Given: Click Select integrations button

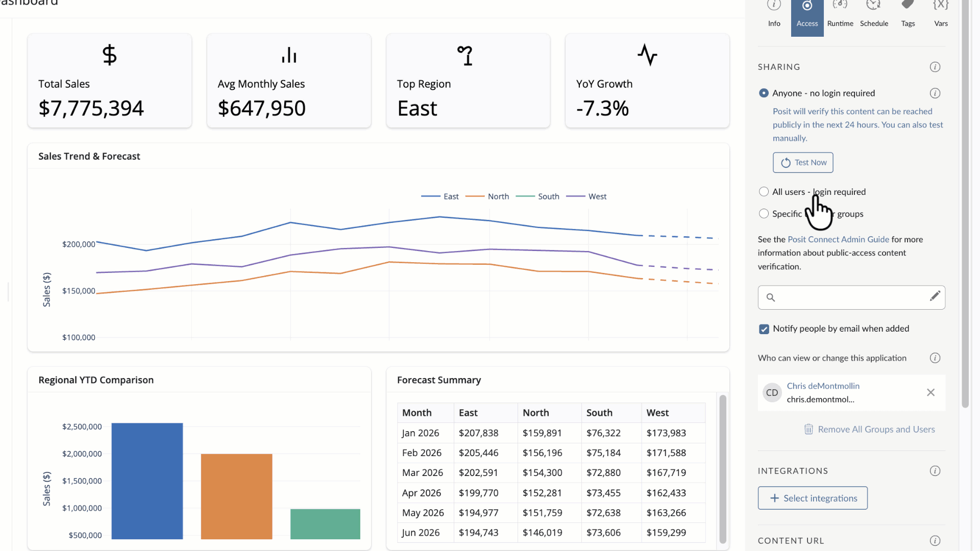Looking at the screenshot, I should coord(812,498).
